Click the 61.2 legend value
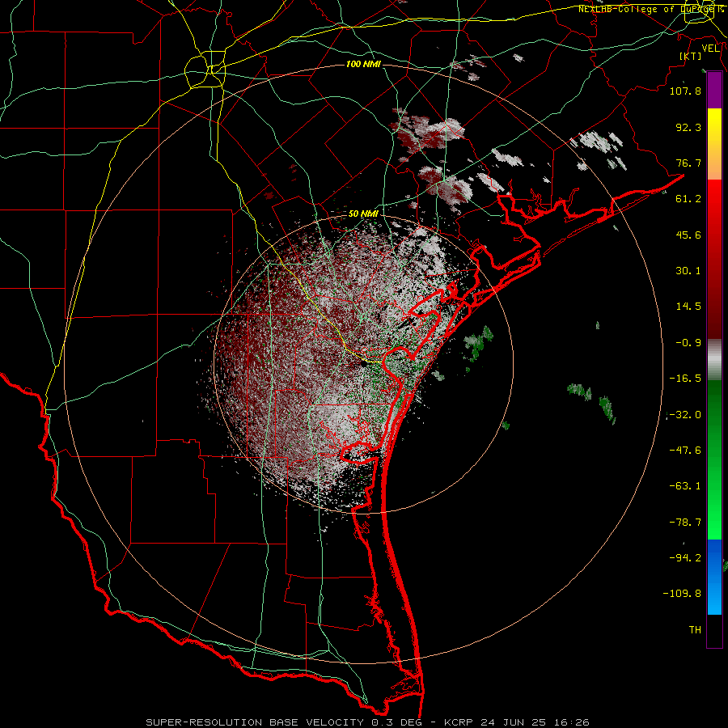Screen dimensions: 728x728 click(x=688, y=199)
